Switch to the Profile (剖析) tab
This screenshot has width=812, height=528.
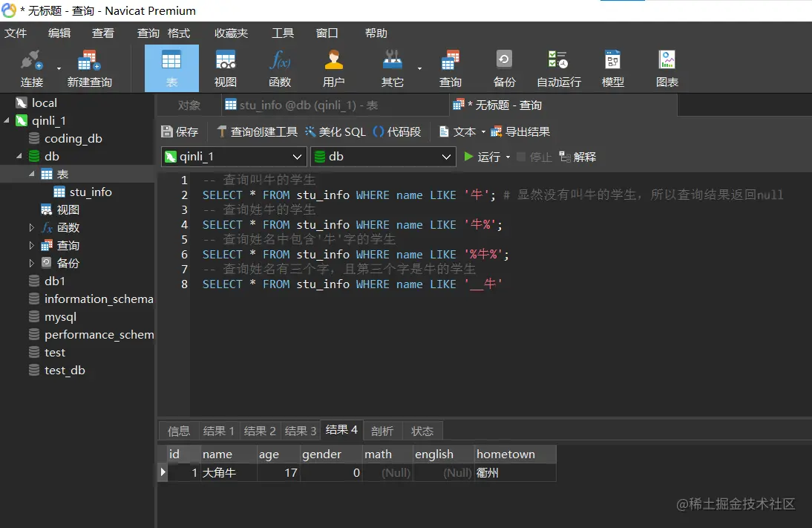(382, 431)
